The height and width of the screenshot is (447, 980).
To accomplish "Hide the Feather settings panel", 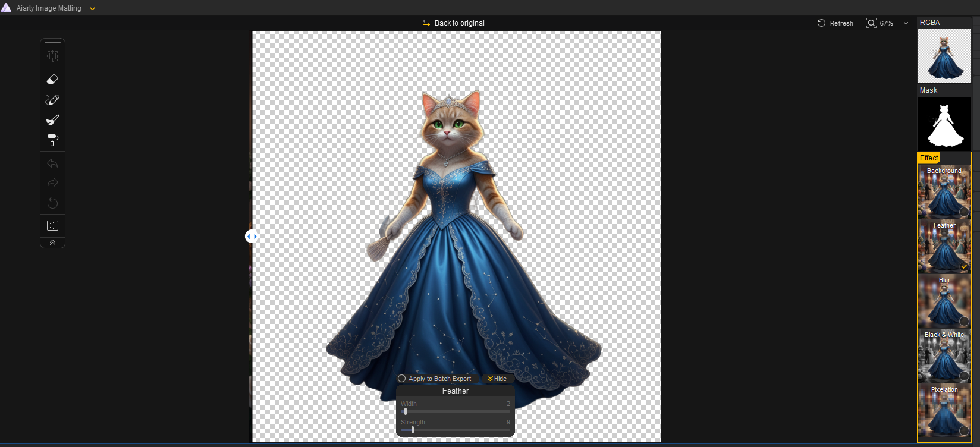I will click(497, 379).
